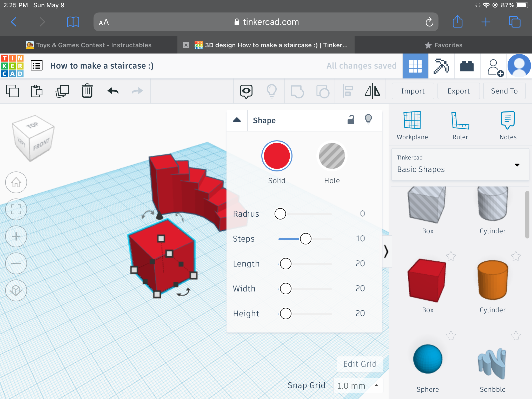Click the Edit Grid button
532x399 pixels.
tap(360, 364)
